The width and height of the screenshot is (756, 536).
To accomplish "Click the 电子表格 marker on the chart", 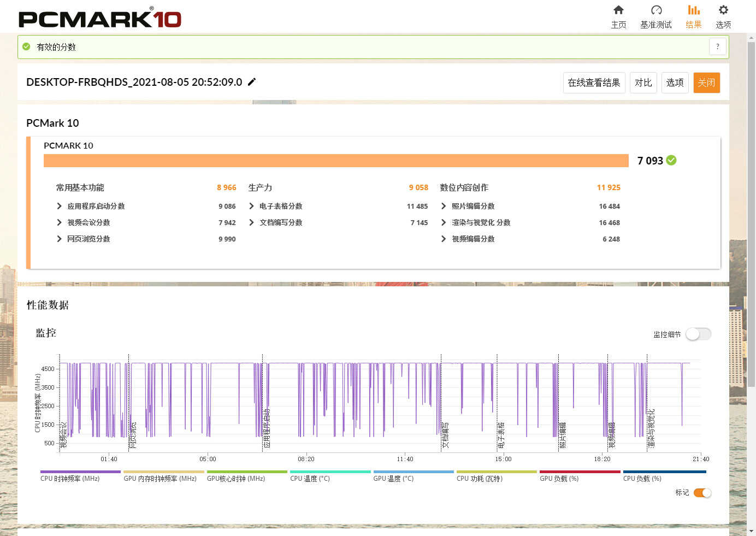I will coord(501,435).
